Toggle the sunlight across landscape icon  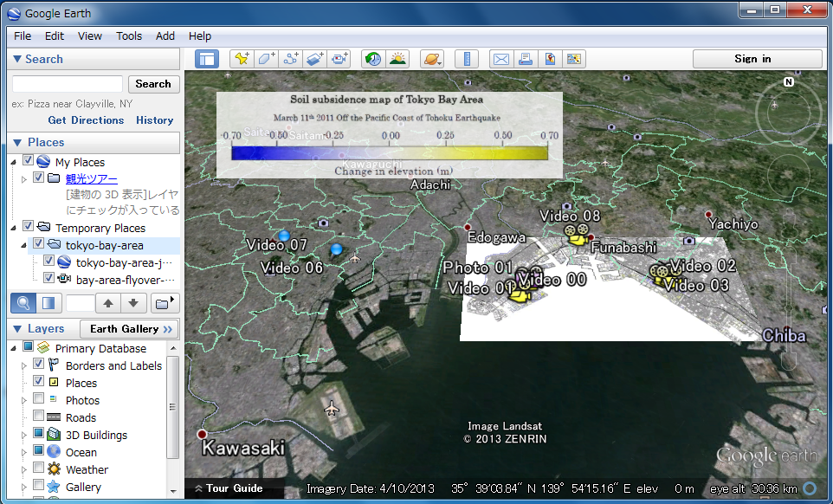pos(397,59)
